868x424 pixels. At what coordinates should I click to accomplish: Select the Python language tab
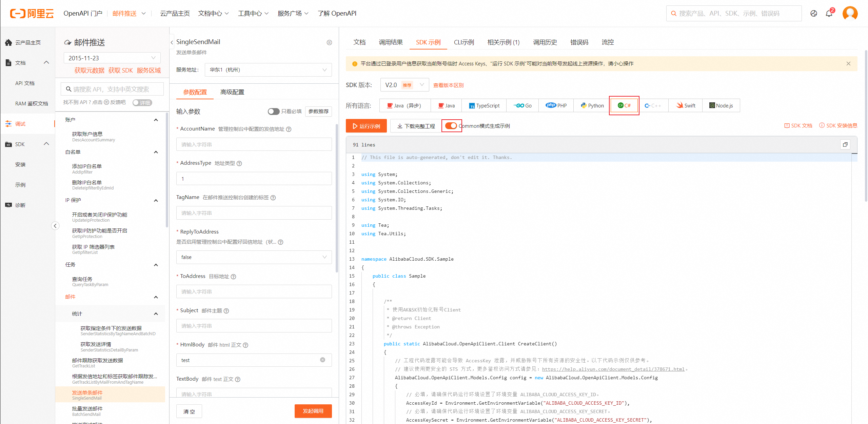point(592,105)
